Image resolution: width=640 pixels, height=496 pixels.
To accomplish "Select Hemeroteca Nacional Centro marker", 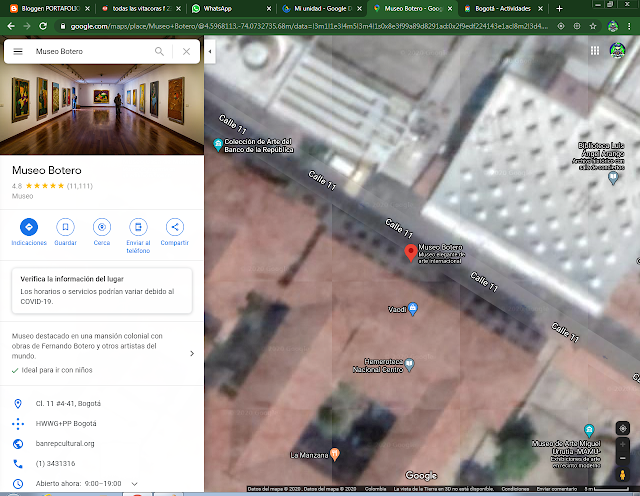I will pos(409,365).
